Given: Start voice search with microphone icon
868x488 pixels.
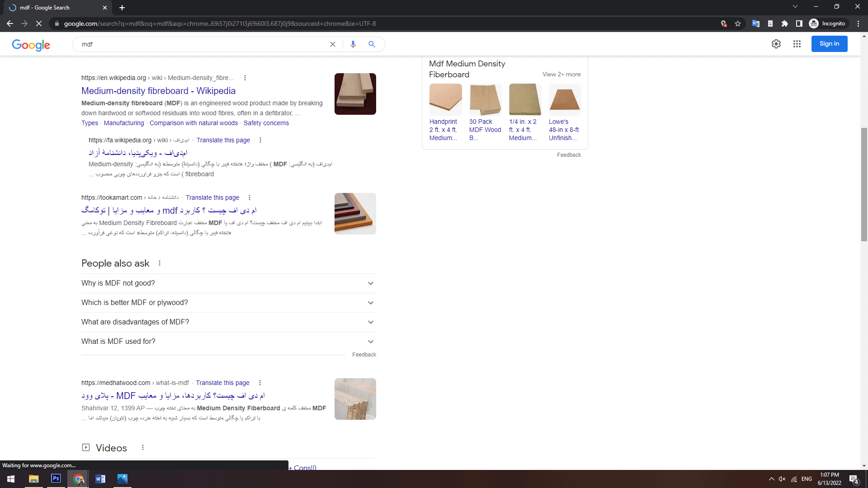Looking at the screenshot, I should [x=353, y=44].
